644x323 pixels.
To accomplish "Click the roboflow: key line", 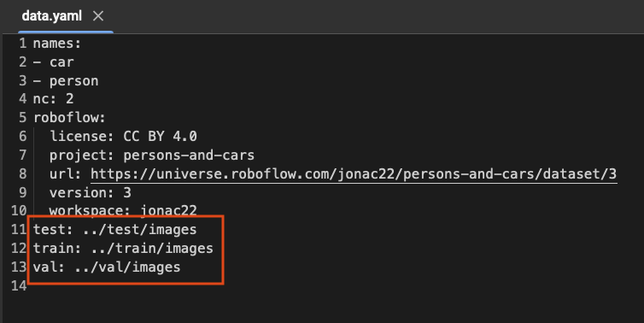I will pyautogui.click(x=69, y=118).
